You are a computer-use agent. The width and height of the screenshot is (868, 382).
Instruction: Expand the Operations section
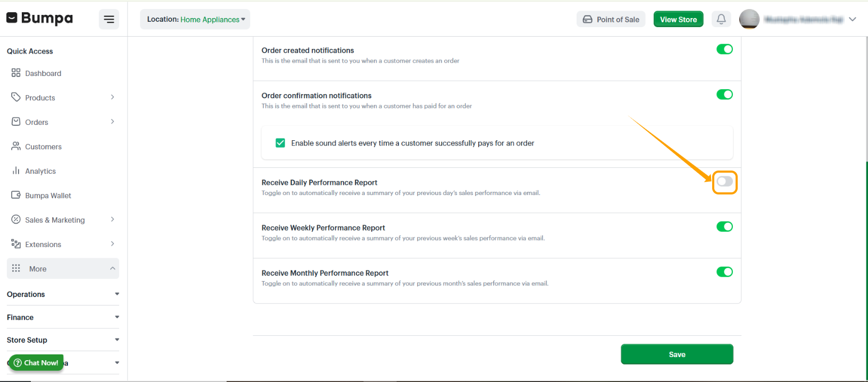tap(63, 294)
